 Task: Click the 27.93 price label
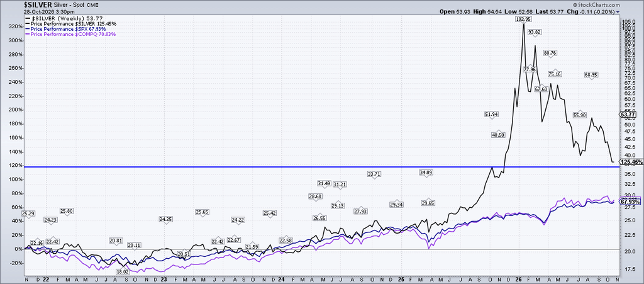[360, 211]
